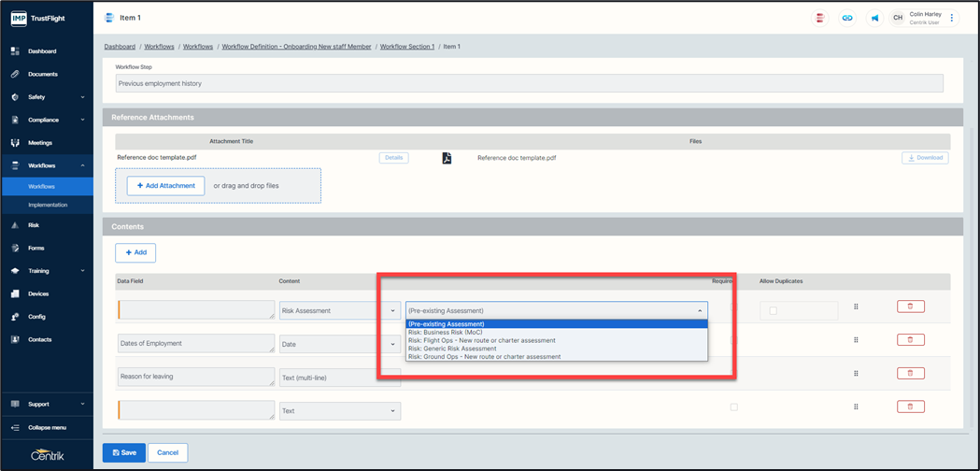Click the PDF file icon for Reference doc template

pyautogui.click(x=447, y=158)
